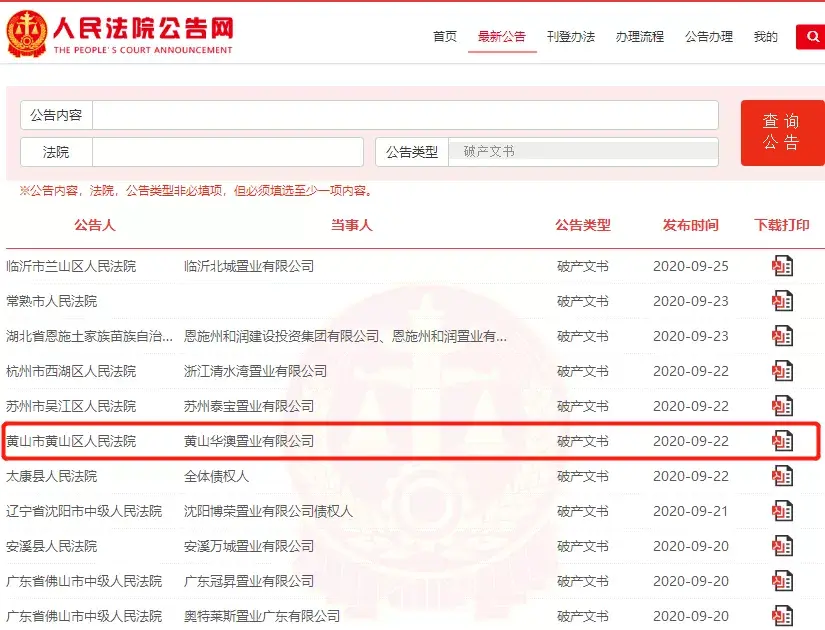Download PDF for 广东冠昇置业有限公司 row

tap(782, 581)
